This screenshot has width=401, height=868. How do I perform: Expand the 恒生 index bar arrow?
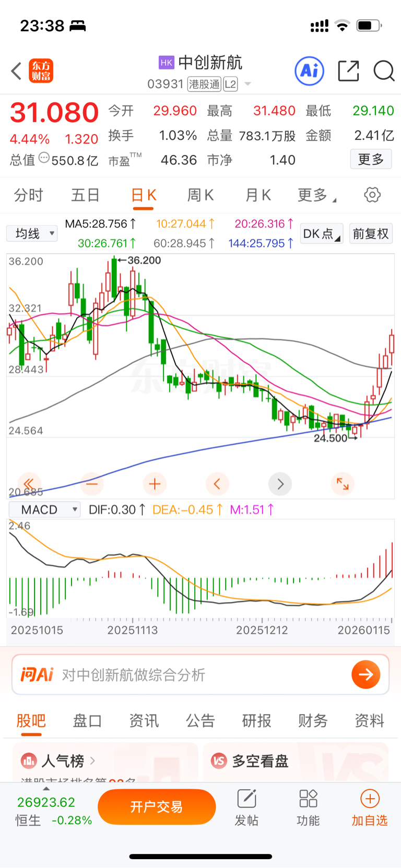pos(46,789)
